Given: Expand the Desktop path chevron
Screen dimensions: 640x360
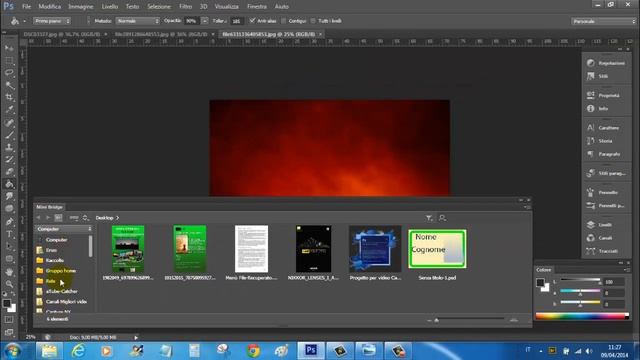Looking at the screenshot, I should coord(118,218).
